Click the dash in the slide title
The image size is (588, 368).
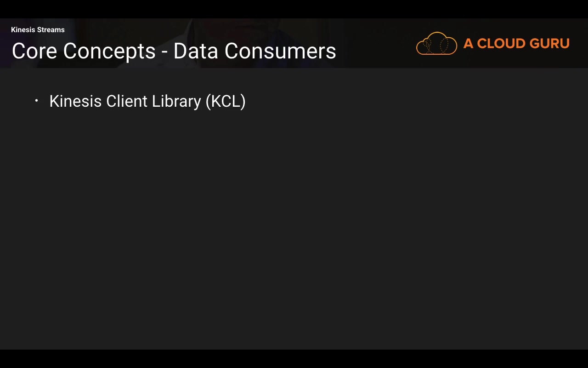pos(164,52)
